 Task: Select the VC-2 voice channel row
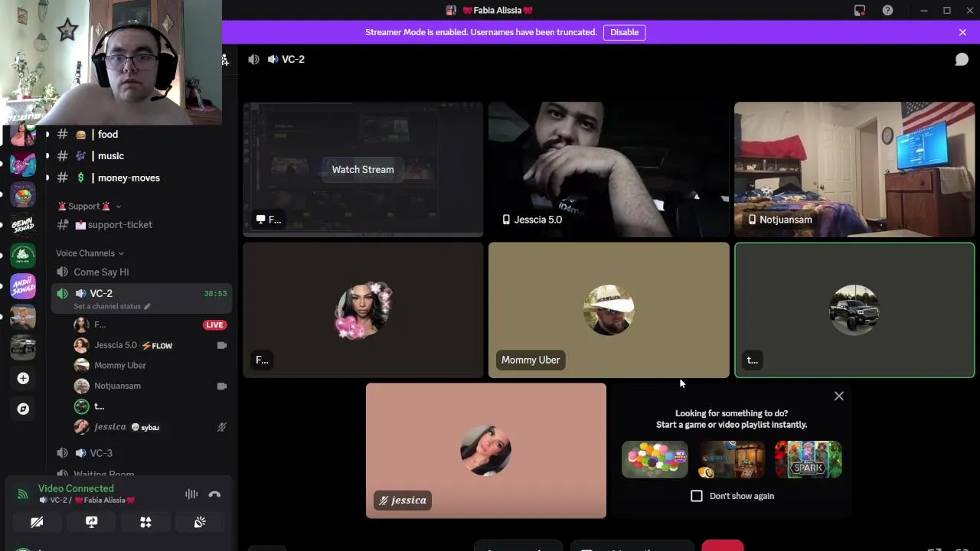141,298
